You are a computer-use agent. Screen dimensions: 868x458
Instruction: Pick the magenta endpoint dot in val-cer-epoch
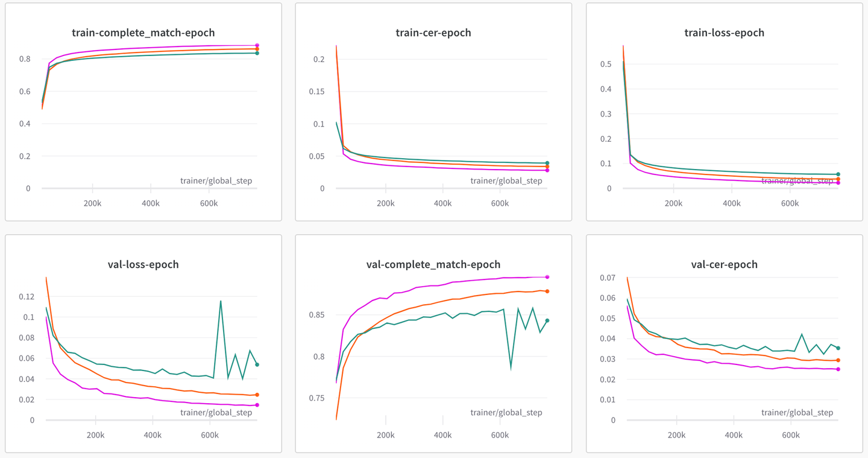point(838,369)
